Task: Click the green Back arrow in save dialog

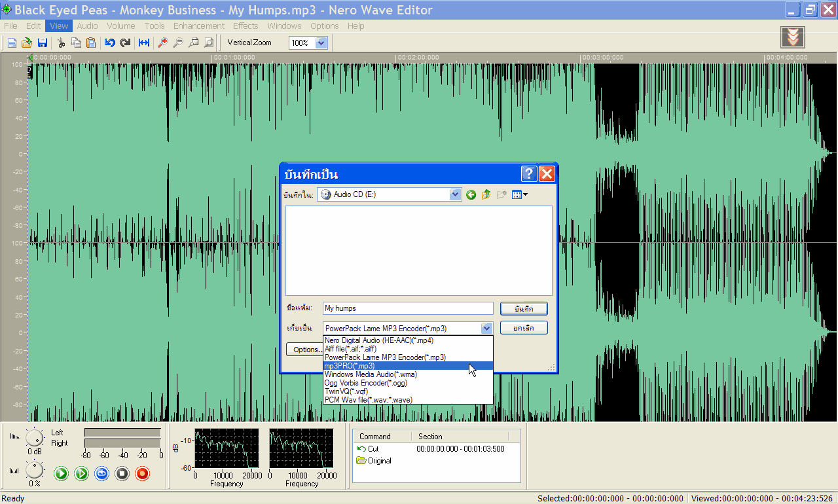Action: (471, 194)
